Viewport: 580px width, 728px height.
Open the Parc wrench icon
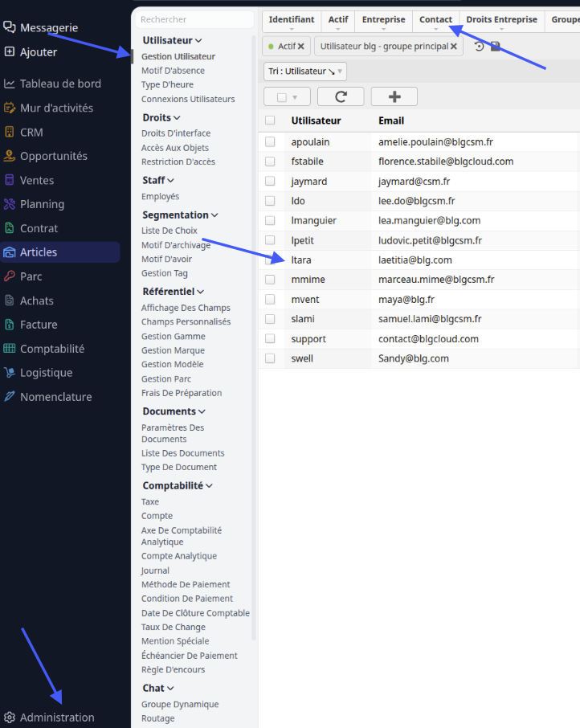tap(10, 276)
